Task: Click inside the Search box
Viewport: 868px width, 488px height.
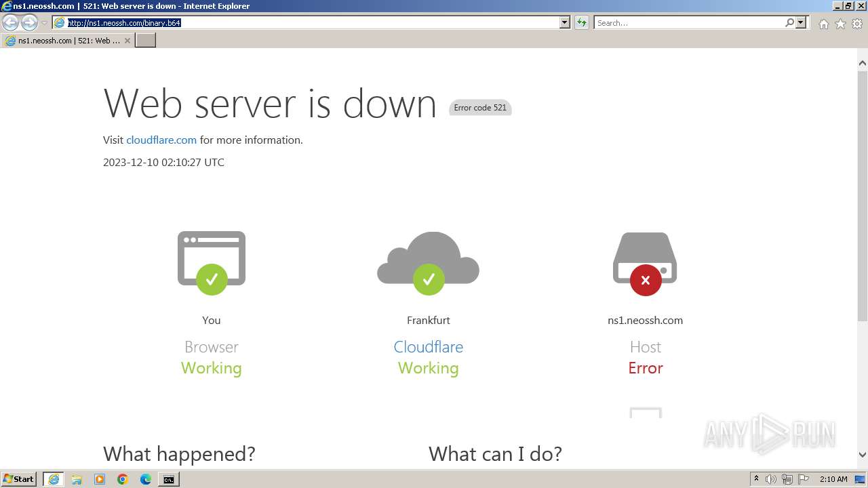Action: [689, 22]
